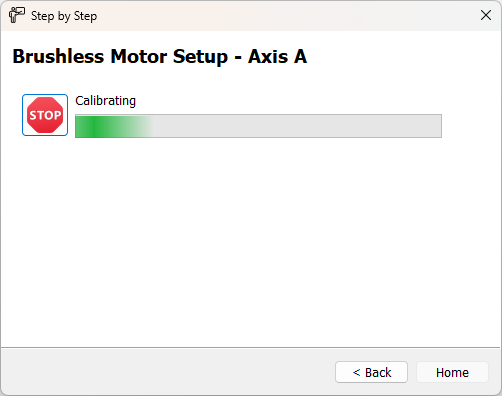Stop the calibration with the red STOP sign

[x=45, y=115]
